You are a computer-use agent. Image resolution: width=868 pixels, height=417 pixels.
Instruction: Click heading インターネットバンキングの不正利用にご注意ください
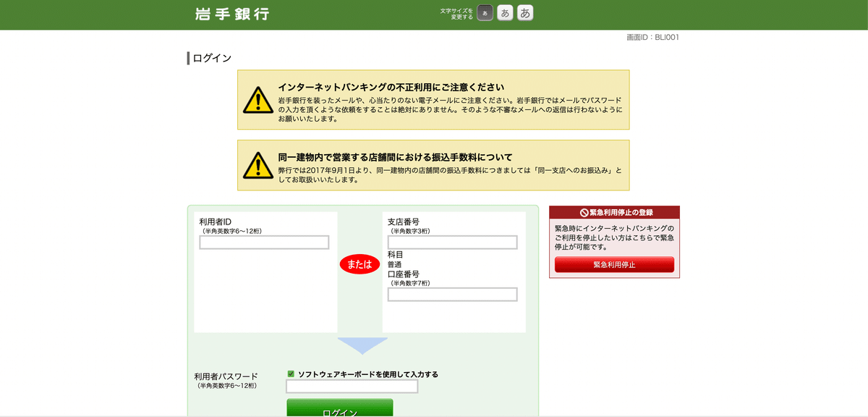(x=391, y=88)
